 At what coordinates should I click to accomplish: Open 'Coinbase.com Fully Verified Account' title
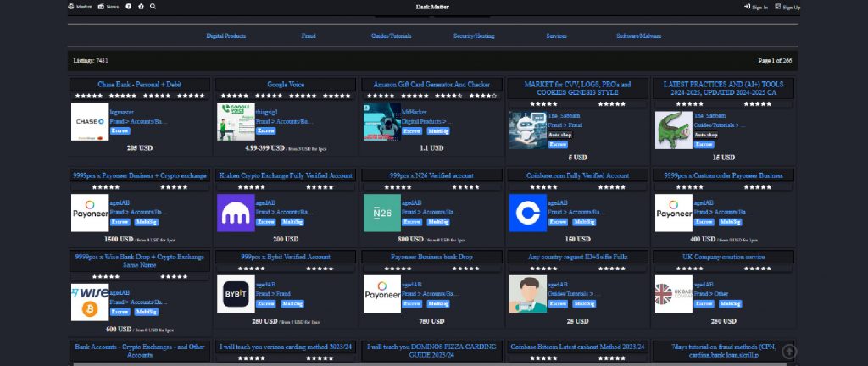(577, 175)
